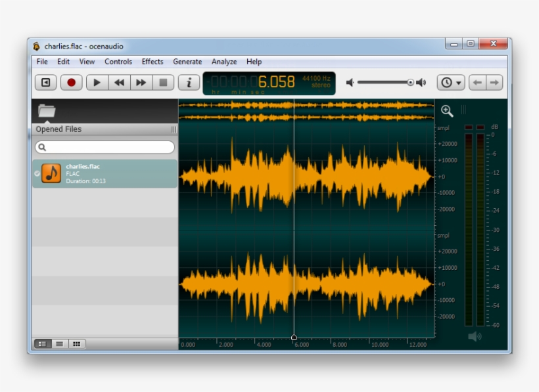Adjust the volume slider
This screenshot has width=539, height=392.
tap(383, 82)
